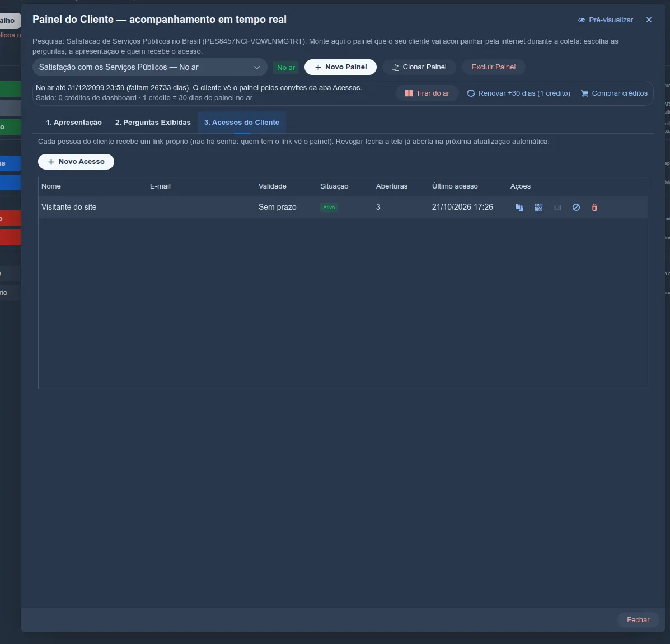The height and width of the screenshot is (644, 670).
Task: Click the Fechar button
Action: pyautogui.click(x=638, y=619)
